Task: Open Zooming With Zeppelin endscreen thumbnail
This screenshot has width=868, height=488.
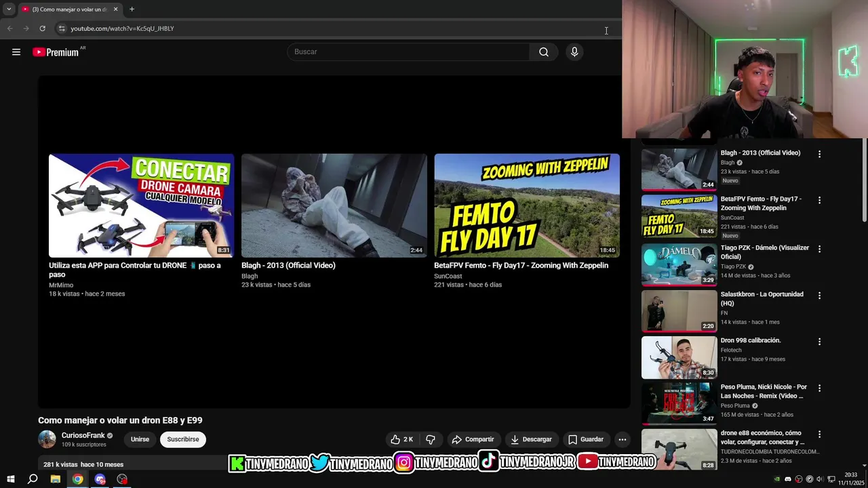Action: [x=527, y=205]
